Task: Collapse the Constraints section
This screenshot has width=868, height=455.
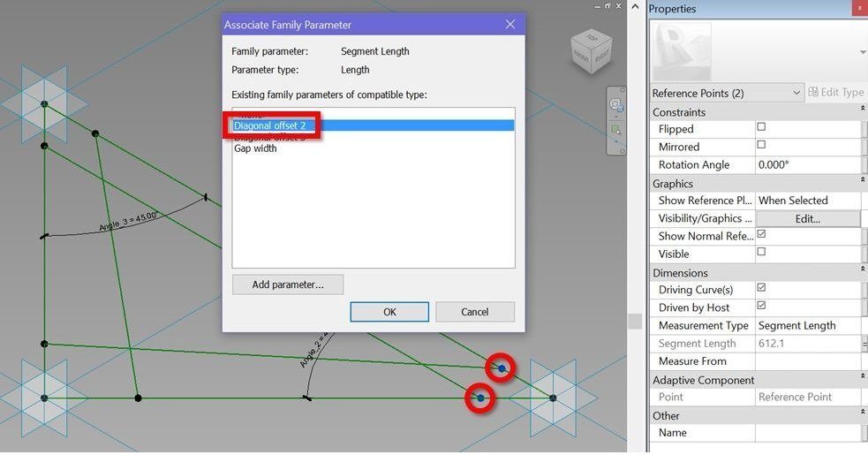Action: click(x=863, y=110)
